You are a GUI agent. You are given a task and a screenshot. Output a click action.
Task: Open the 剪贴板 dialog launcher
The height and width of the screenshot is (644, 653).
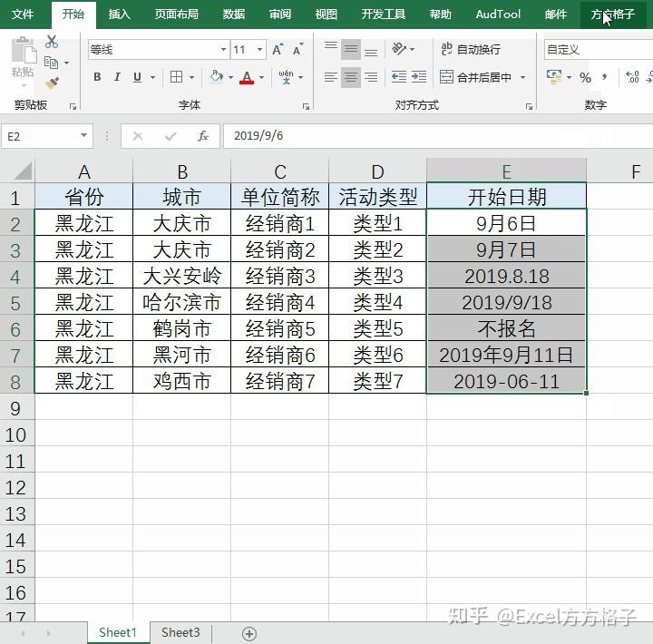pos(73,107)
